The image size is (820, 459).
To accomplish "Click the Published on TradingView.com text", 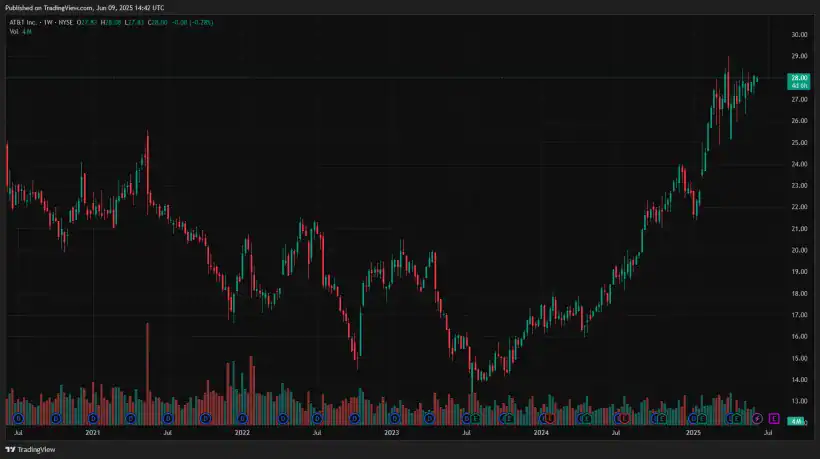I will pyautogui.click(x=70, y=7).
